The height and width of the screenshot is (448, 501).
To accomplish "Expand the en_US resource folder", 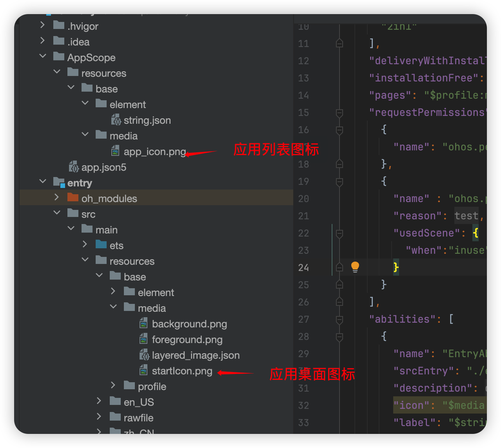I will tap(99, 401).
